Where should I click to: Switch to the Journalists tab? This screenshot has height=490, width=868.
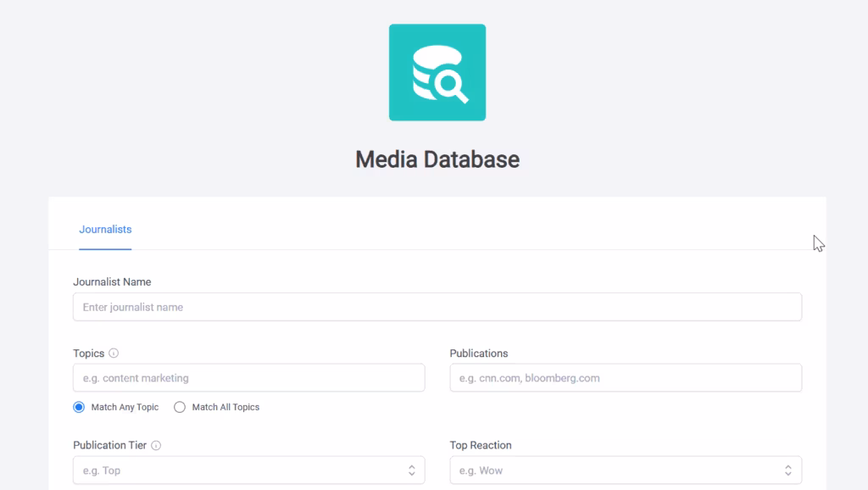[x=105, y=229]
